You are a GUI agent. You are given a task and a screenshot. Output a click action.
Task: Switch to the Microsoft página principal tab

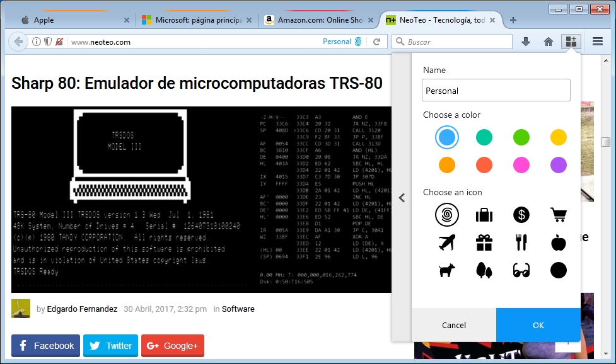(x=197, y=20)
